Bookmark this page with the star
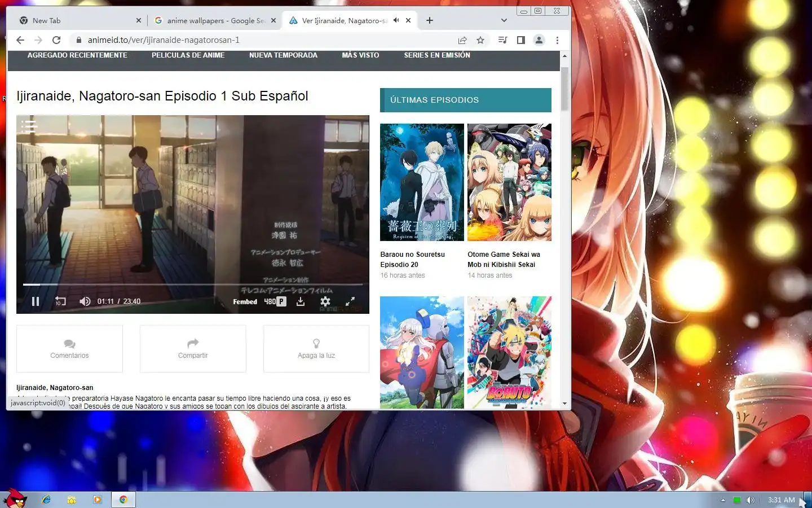812x508 pixels. click(x=480, y=40)
